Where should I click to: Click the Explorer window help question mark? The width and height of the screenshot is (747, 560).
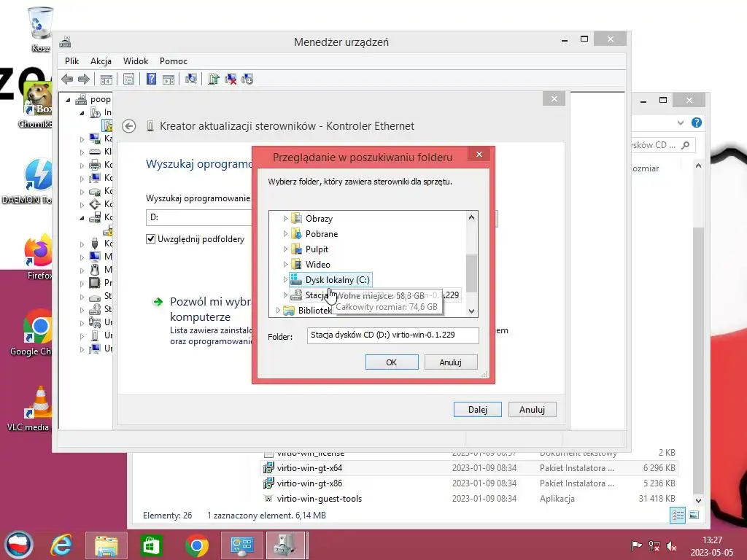click(x=697, y=122)
